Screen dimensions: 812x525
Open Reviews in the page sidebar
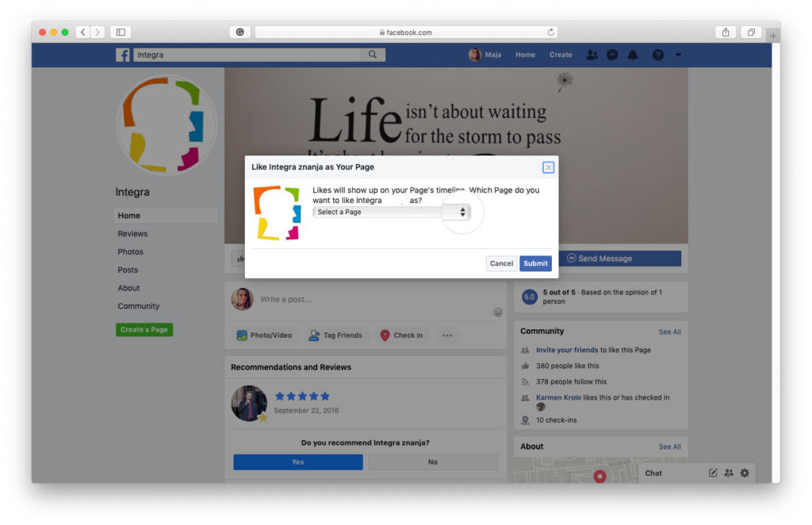(x=132, y=234)
